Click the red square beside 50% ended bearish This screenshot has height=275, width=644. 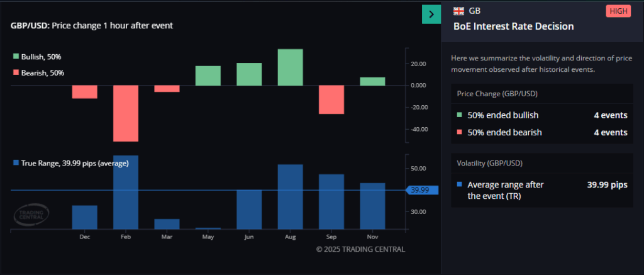(x=460, y=133)
